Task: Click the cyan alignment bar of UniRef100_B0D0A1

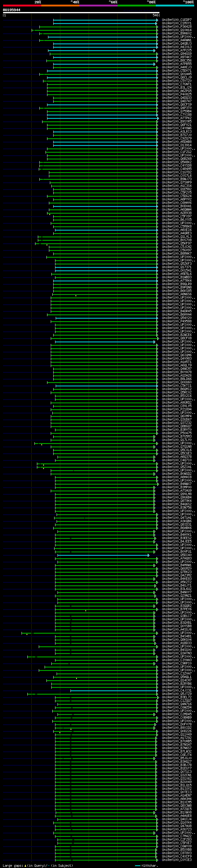Action: click(x=105, y=206)
